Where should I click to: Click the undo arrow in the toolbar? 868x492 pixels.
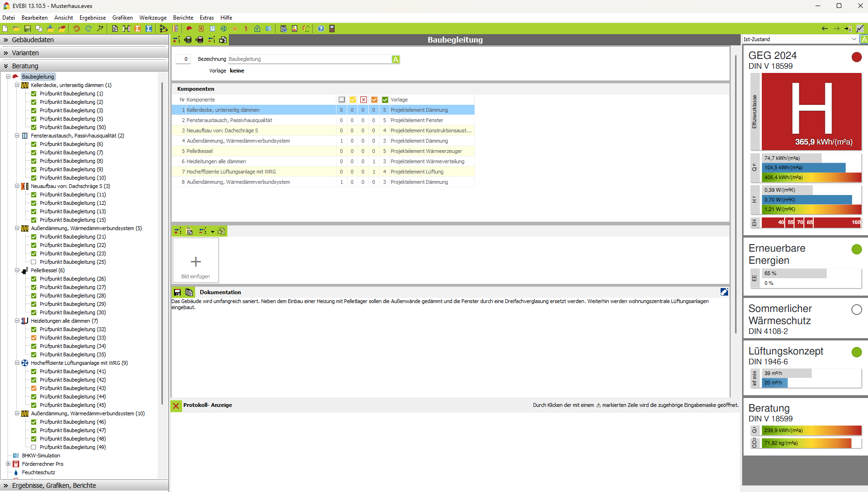pos(76,29)
